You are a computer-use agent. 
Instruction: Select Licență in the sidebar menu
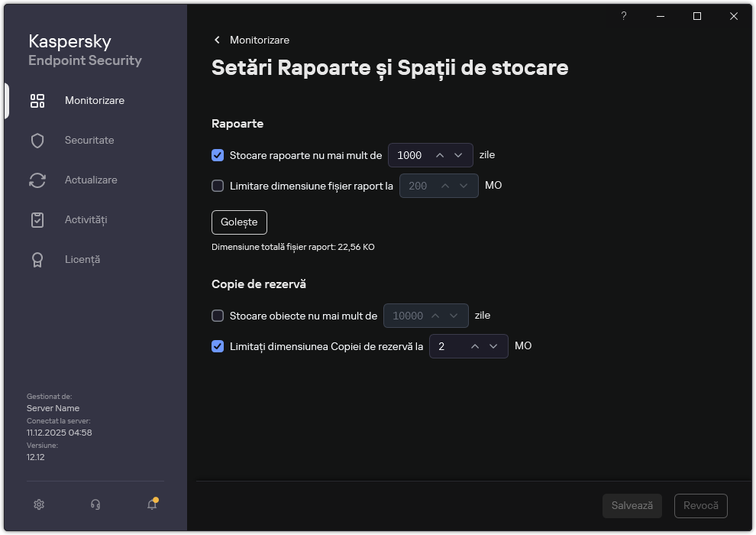(82, 259)
